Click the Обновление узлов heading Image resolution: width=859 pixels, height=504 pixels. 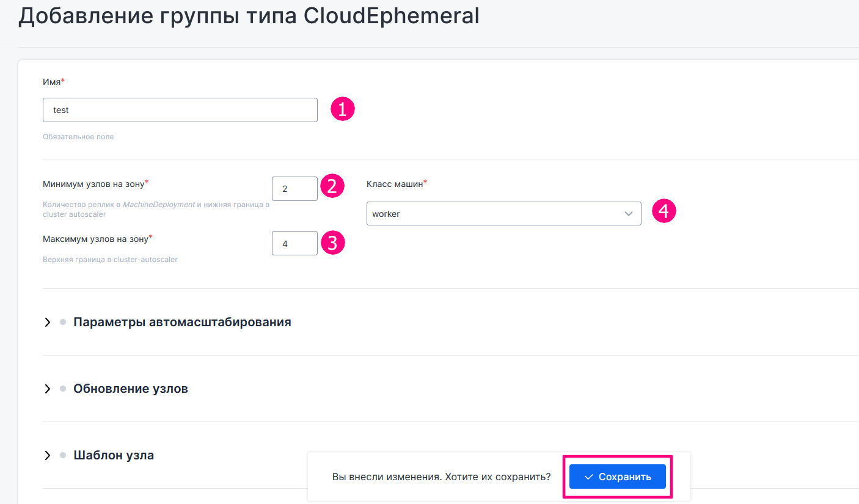click(x=131, y=389)
